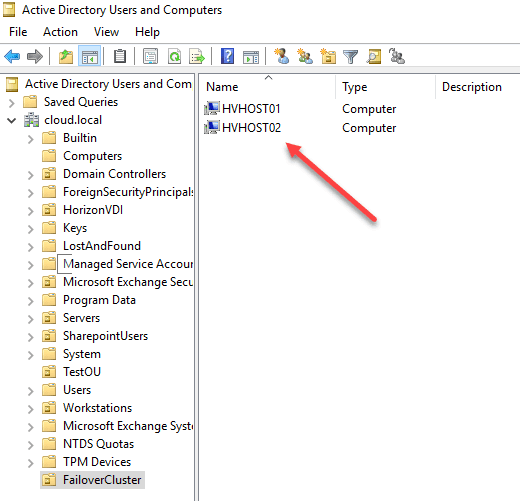Expand the Workstations OU
The width and height of the screenshot is (520, 501).
click(30, 409)
